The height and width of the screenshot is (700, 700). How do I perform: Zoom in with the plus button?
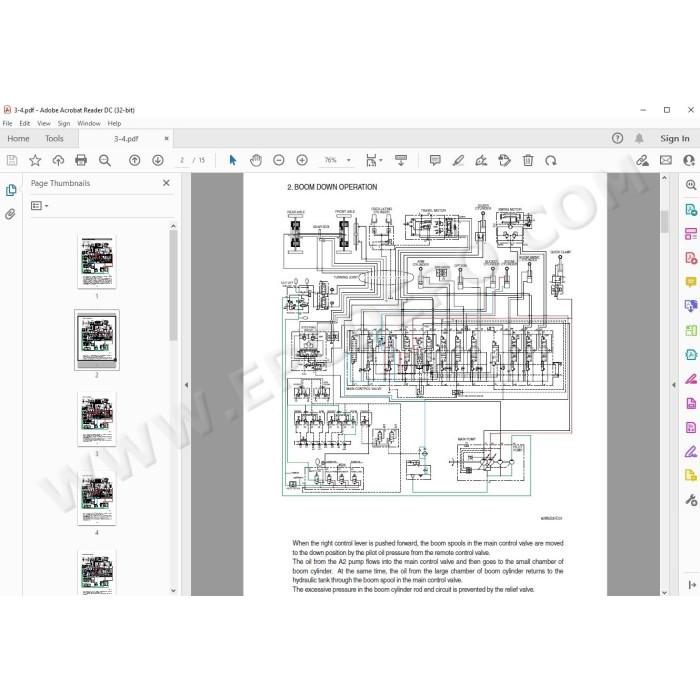(x=302, y=160)
